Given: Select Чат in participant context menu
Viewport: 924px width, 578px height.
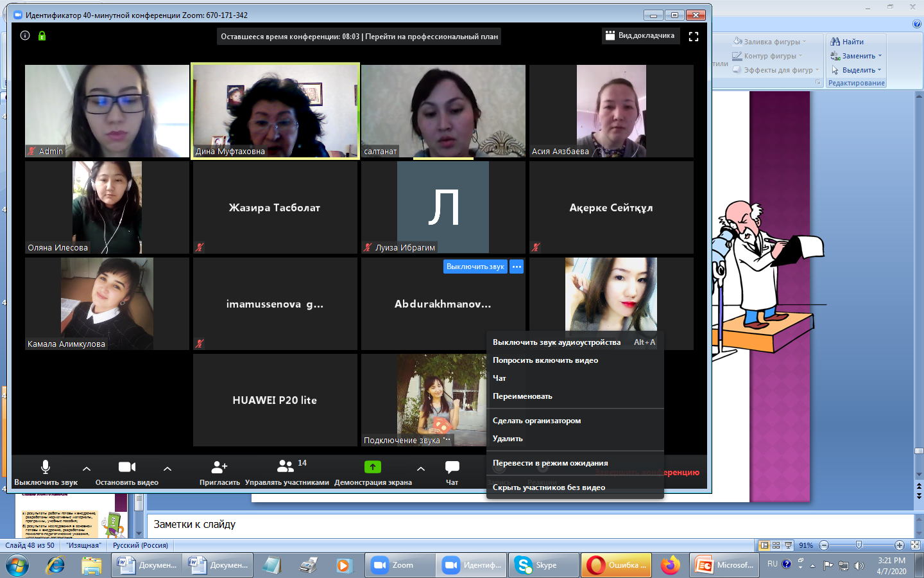Looking at the screenshot, I should (x=574, y=378).
